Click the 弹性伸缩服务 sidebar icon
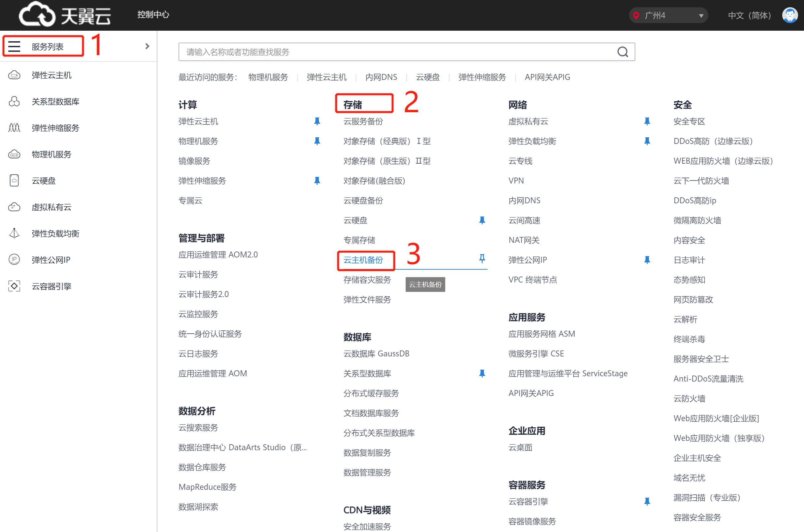The image size is (804, 532). click(x=14, y=128)
